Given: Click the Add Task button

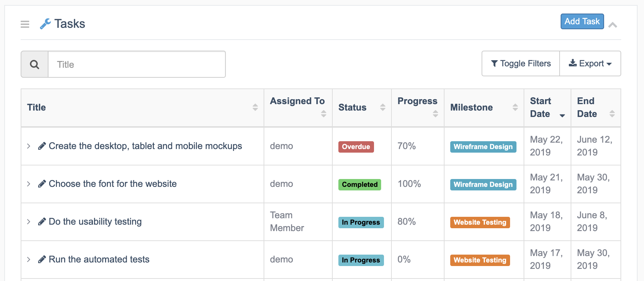Looking at the screenshot, I should tap(582, 21).
